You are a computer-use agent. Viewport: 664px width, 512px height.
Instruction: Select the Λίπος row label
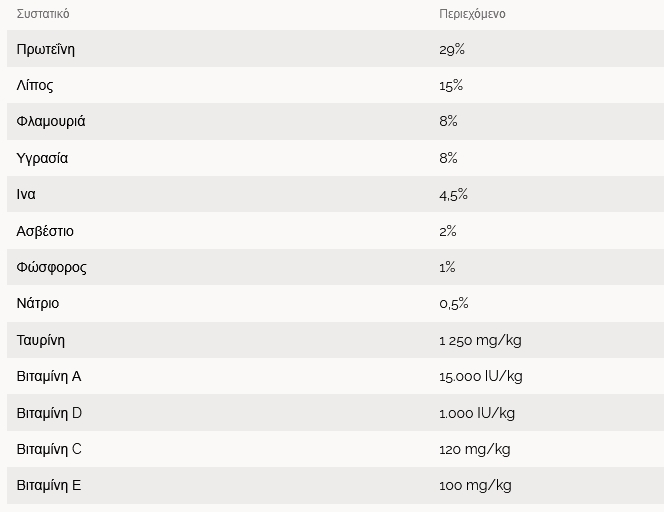[x=35, y=85]
